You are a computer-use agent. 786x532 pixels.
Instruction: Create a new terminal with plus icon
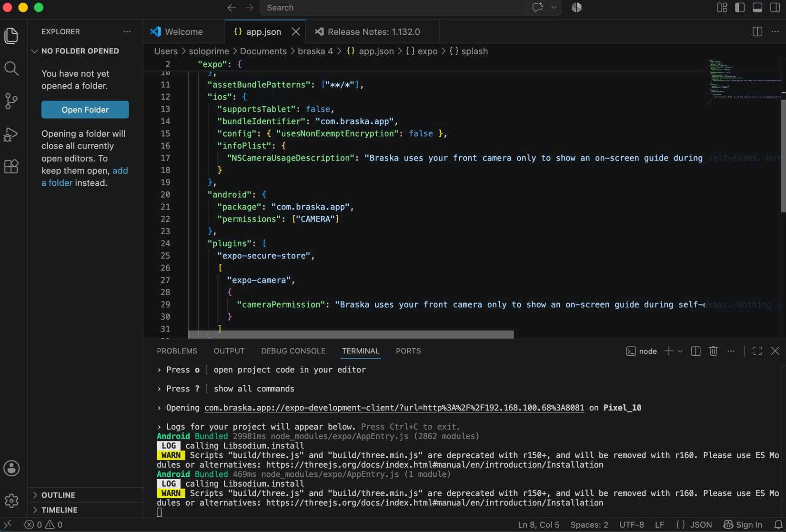pos(669,351)
